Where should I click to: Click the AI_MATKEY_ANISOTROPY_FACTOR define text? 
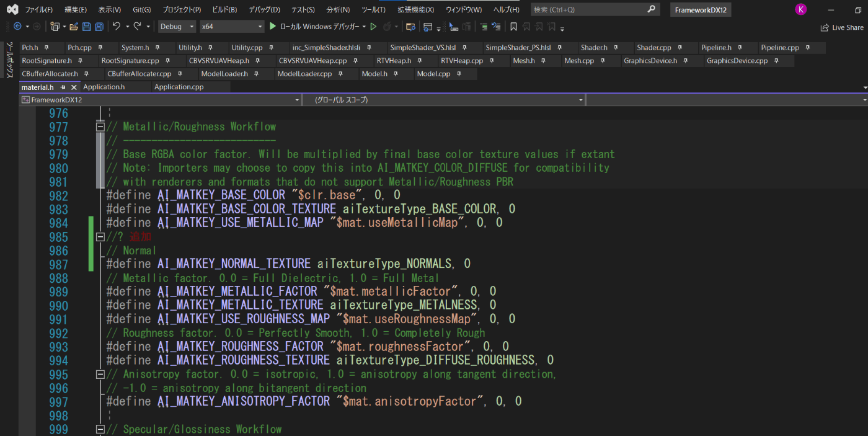244,402
